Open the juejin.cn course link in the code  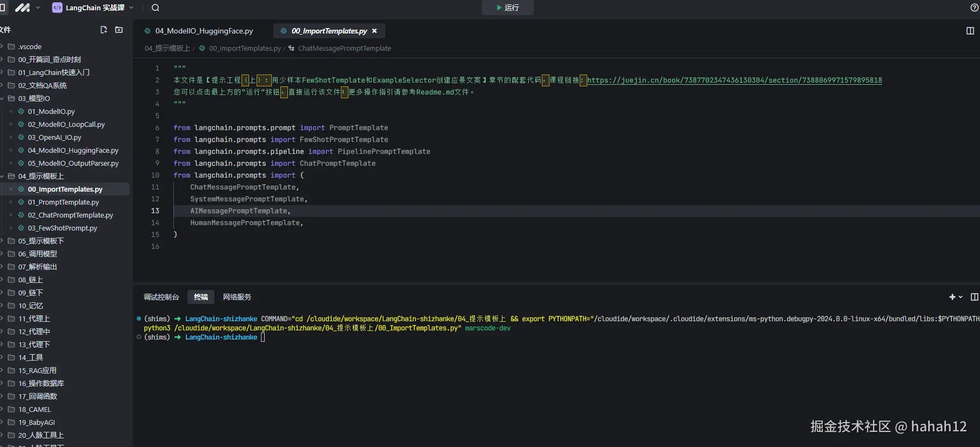(735, 80)
